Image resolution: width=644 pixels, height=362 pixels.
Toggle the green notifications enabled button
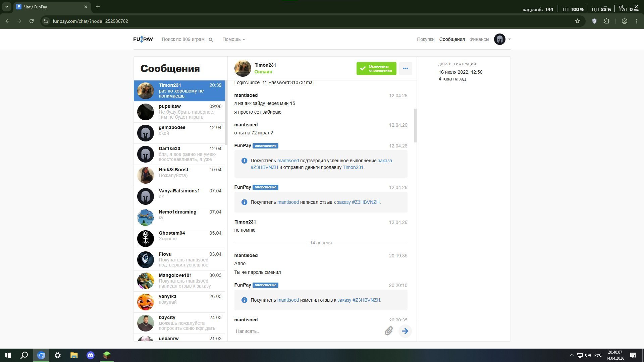click(376, 68)
